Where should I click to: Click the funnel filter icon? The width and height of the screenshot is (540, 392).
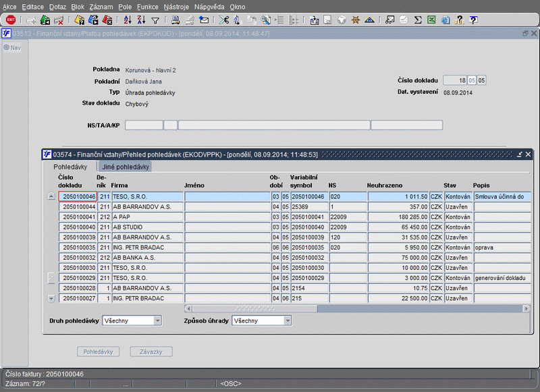155,21
